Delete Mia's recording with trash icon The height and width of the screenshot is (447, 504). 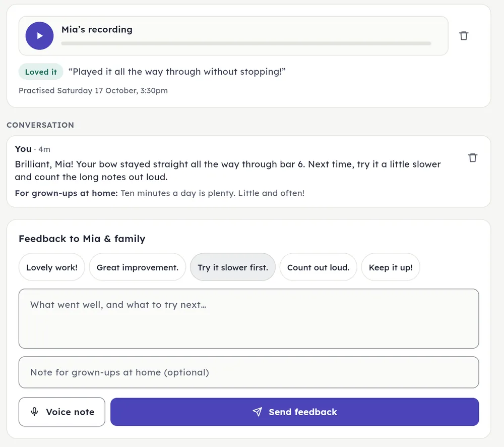[x=464, y=36]
